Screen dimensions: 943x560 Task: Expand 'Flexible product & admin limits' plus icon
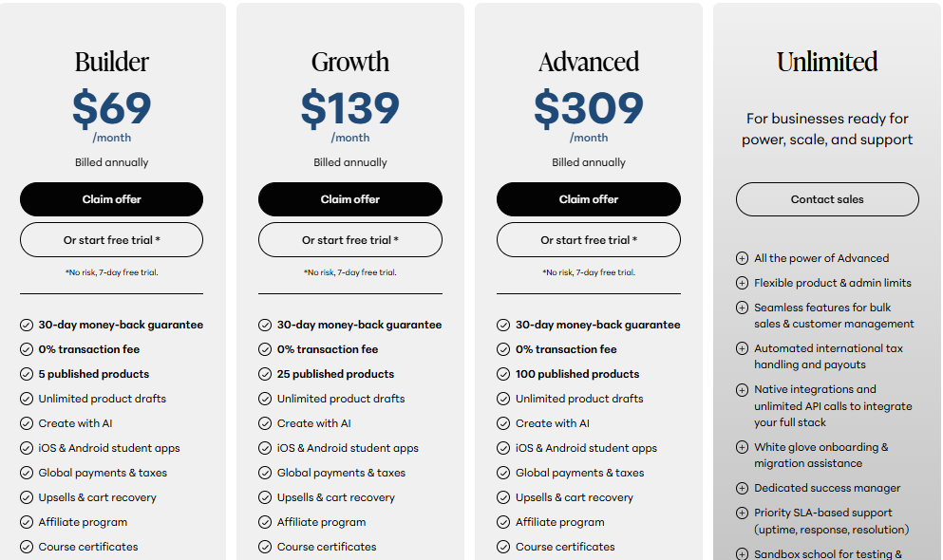[x=742, y=283]
